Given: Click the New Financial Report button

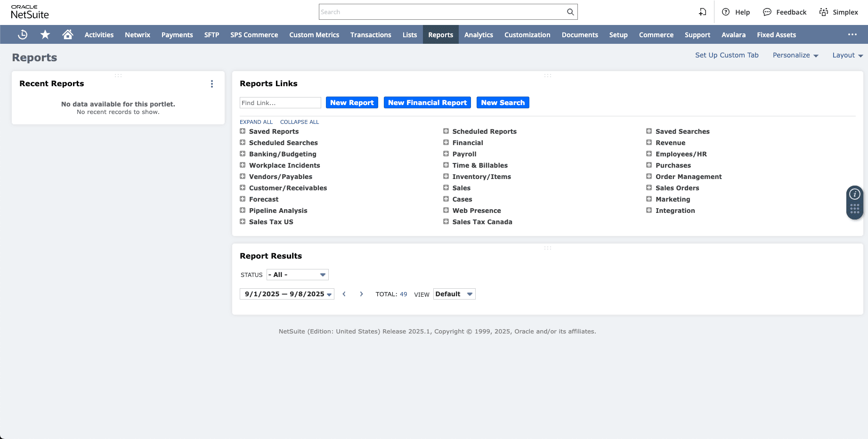Looking at the screenshot, I should [427, 103].
